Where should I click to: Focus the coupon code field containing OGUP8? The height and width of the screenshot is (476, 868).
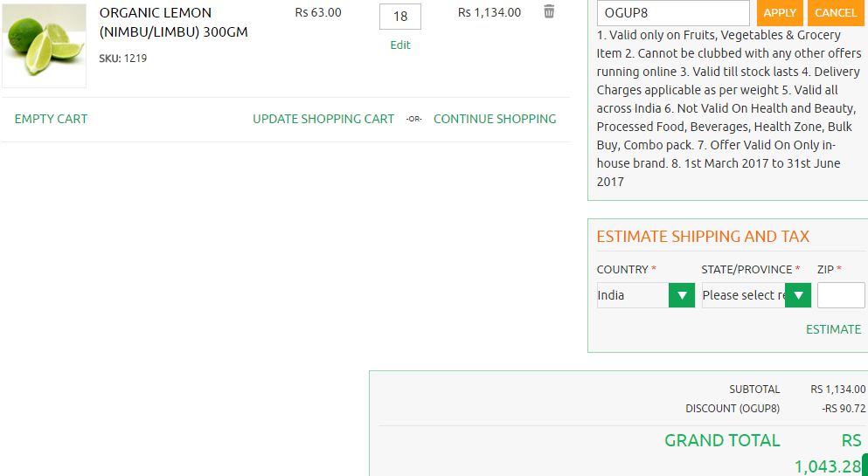point(673,13)
